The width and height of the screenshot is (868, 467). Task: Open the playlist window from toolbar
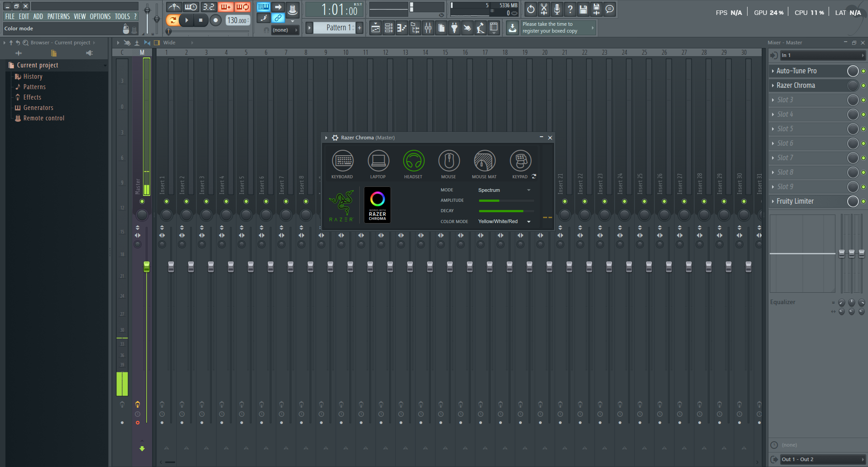pyautogui.click(x=376, y=28)
